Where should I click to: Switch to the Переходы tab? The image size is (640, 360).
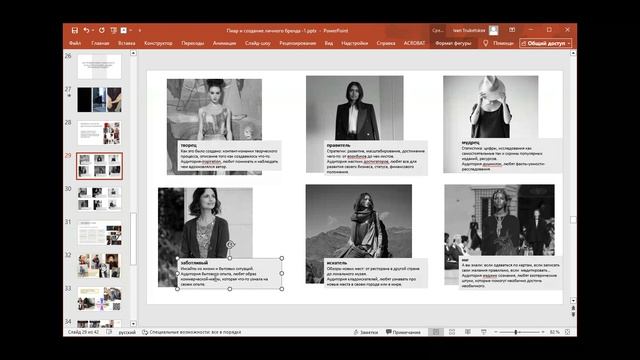[x=193, y=43]
